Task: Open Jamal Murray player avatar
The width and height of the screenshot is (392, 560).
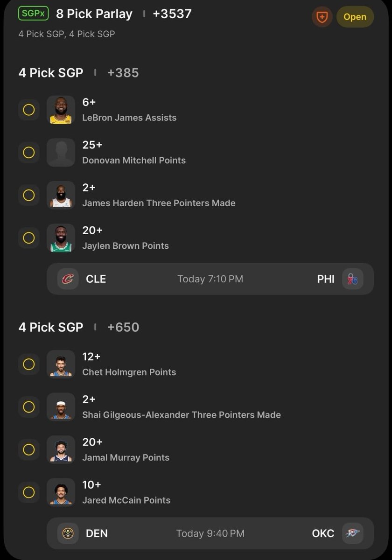Action: click(61, 449)
